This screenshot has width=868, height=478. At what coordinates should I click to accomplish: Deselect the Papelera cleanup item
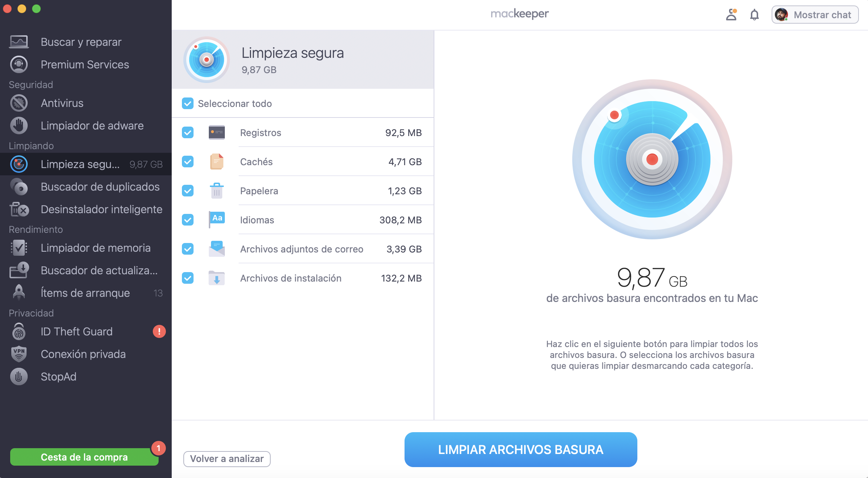[x=188, y=191]
